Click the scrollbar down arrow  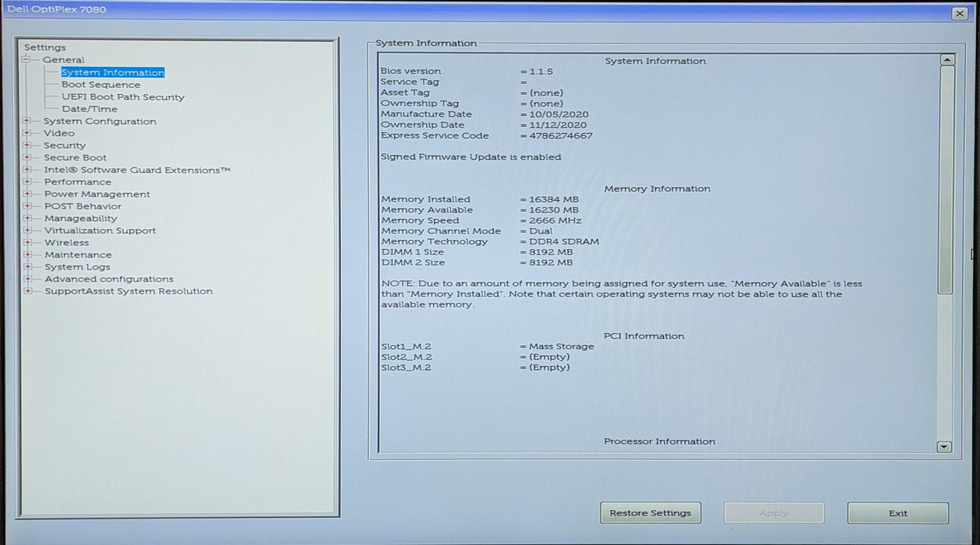[x=945, y=447]
